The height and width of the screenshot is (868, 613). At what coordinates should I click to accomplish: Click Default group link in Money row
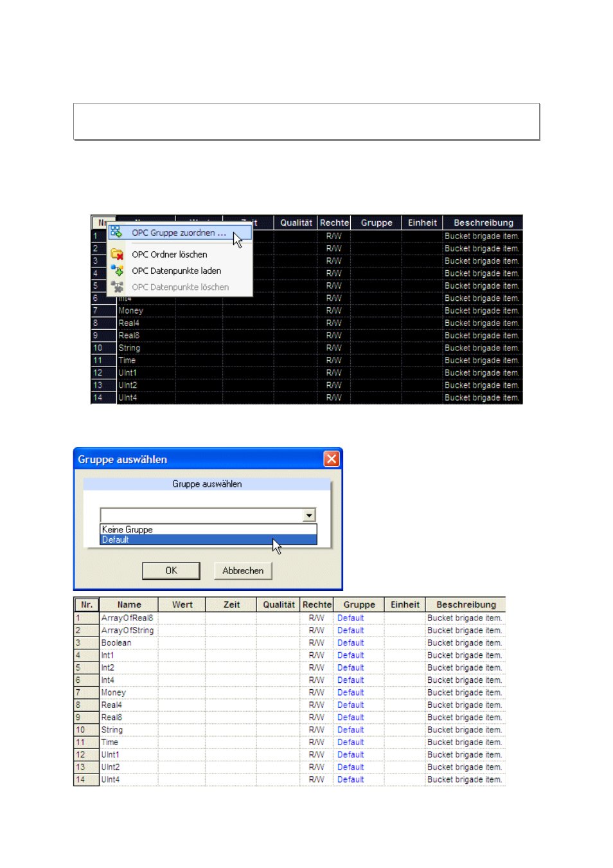(351, 692)
